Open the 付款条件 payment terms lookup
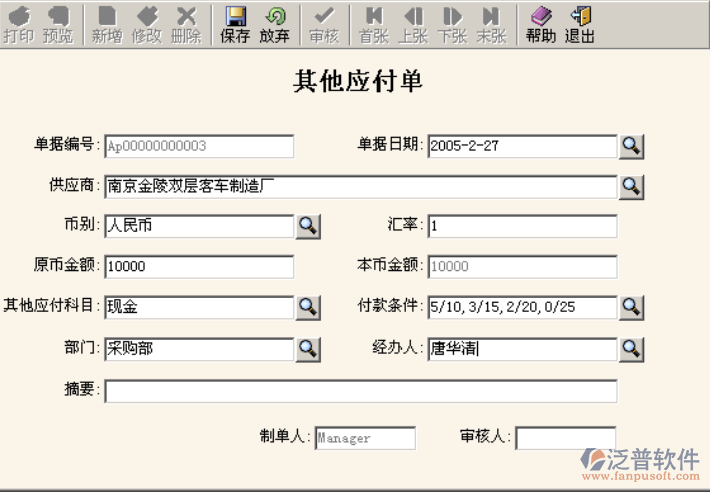The width and height of the screenshot is (710, 492). click(x=631, y=307)
